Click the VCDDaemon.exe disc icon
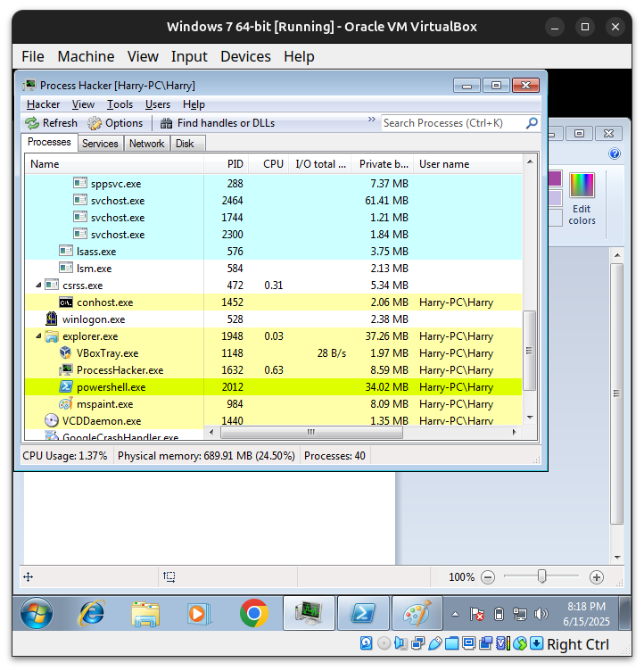This screenshot has width=644, height=671. tap(52, 420)
